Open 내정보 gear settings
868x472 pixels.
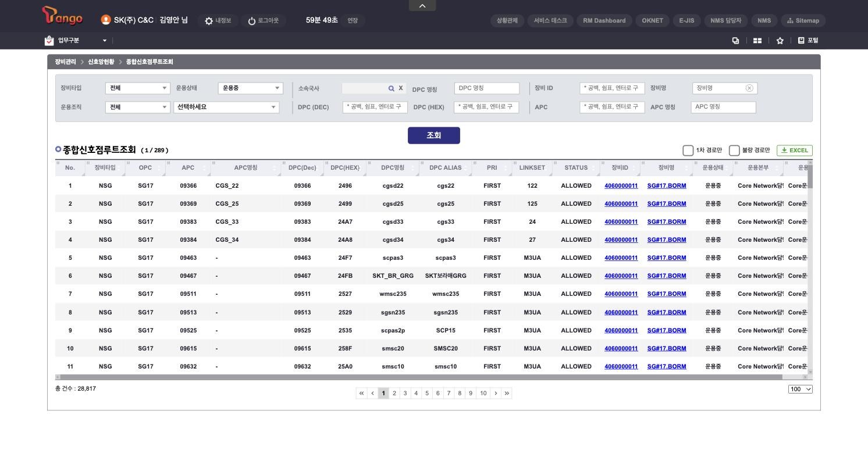[x=218, y=20]
